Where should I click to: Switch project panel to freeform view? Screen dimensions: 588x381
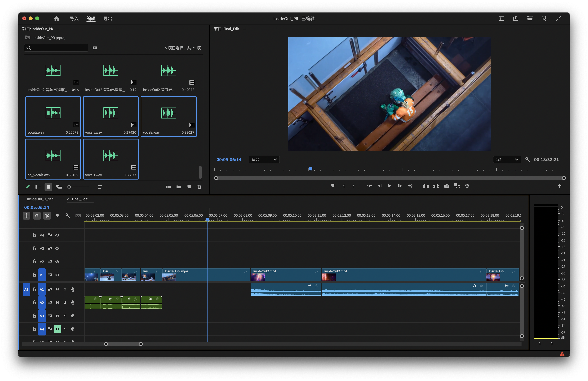click(x=59, y=187)
